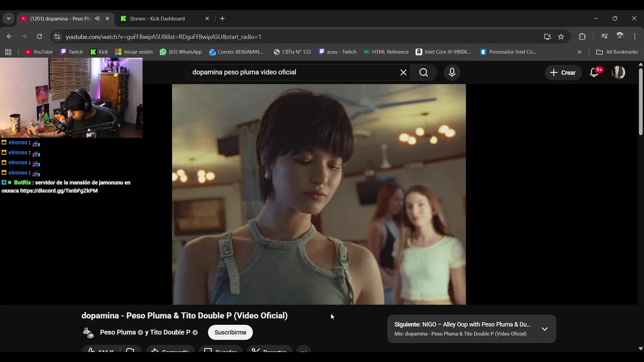Open the All Bookmarks folder

click(x=617, y=52)
